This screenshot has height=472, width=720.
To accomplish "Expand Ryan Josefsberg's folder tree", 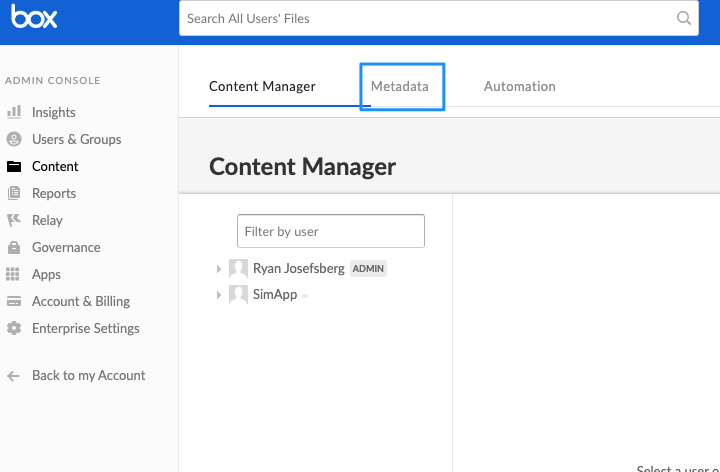I will click(x=218, y=269).
